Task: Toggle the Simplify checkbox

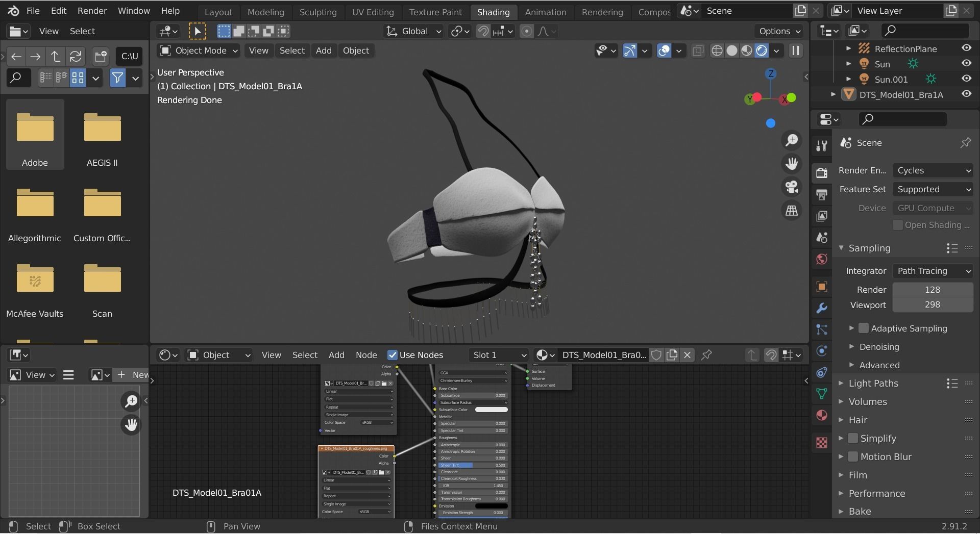Action: point(853,438)
